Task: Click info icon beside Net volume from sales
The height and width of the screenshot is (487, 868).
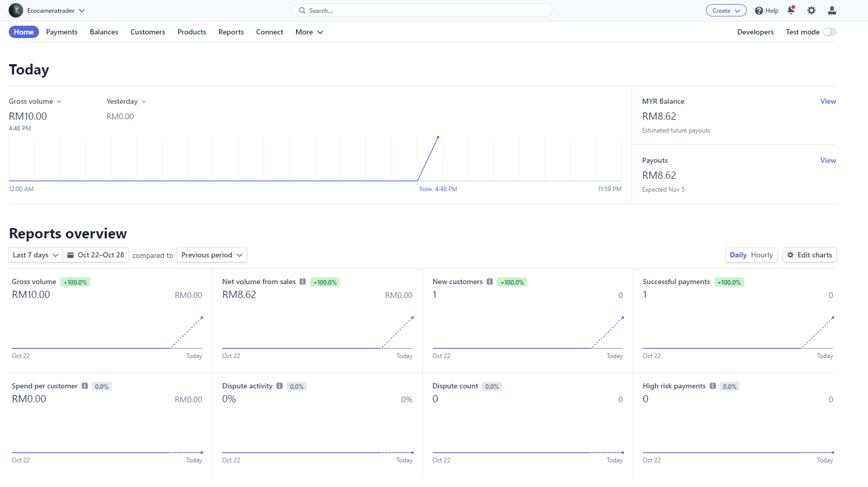Action: click(303, 282)
